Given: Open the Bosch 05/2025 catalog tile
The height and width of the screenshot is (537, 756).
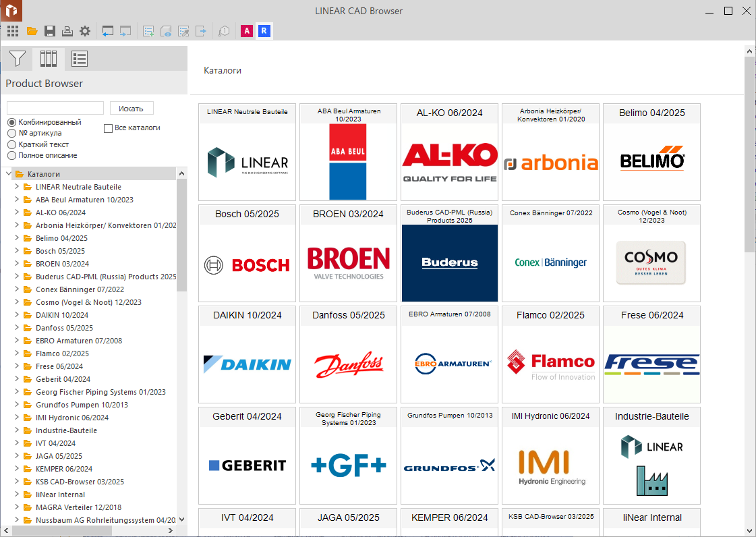Looking at the screenshot, I should [x=247, y=253].
